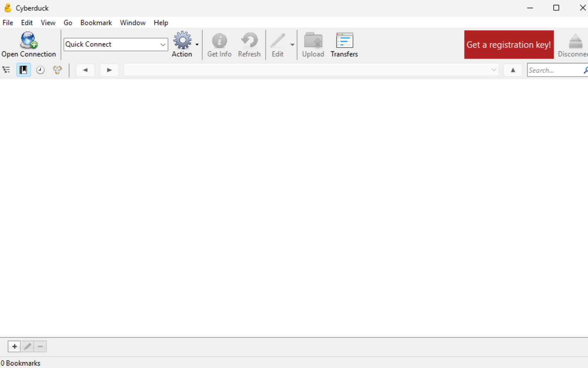The image size is (588, 368).
Task: Open the Edit toolbar dropdown arrow
Action: point(292,44)
